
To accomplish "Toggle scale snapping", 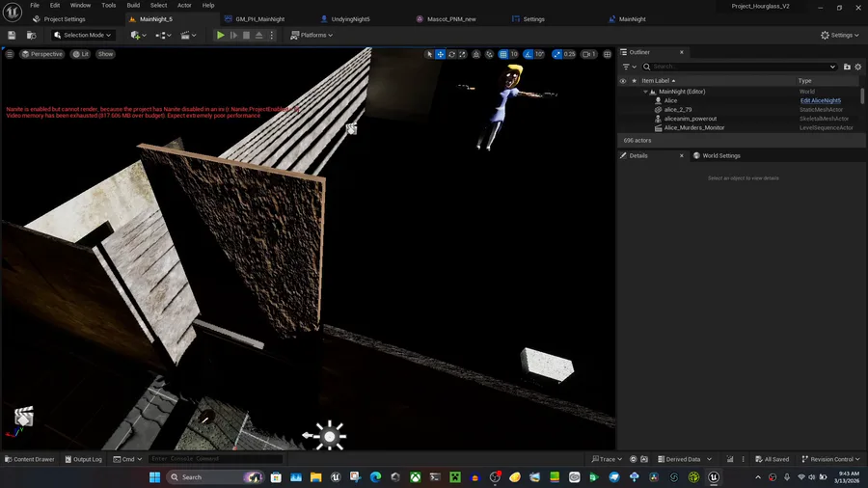I will [556, 54].
